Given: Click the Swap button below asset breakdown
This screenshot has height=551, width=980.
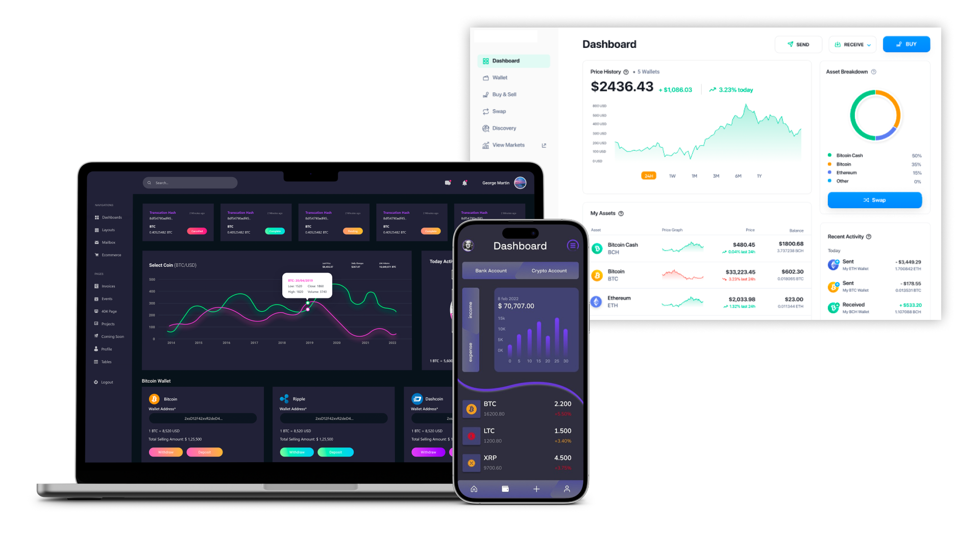Looking at the screenshot, I should coord(875,200).
